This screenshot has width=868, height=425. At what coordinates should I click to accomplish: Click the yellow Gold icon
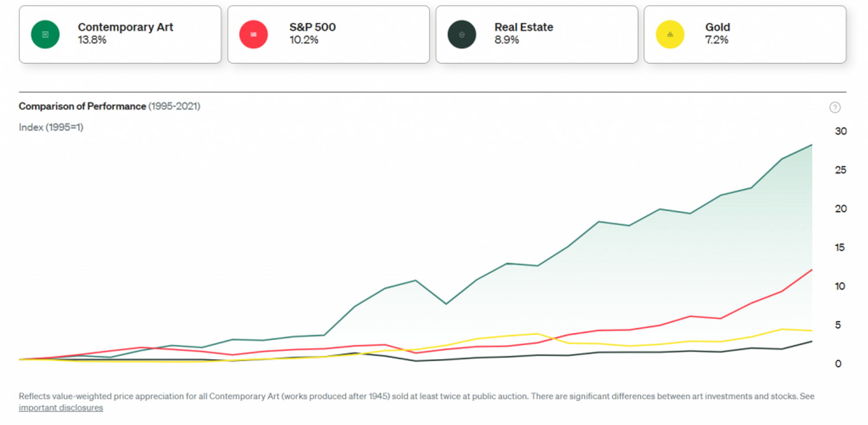tap(670, 34)
